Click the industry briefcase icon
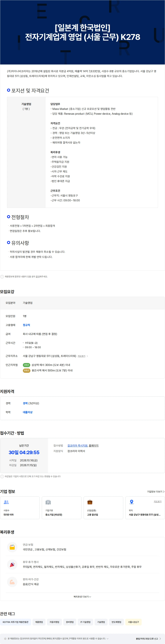The width and height of the screenshot is (165, 644). [90, 502]
